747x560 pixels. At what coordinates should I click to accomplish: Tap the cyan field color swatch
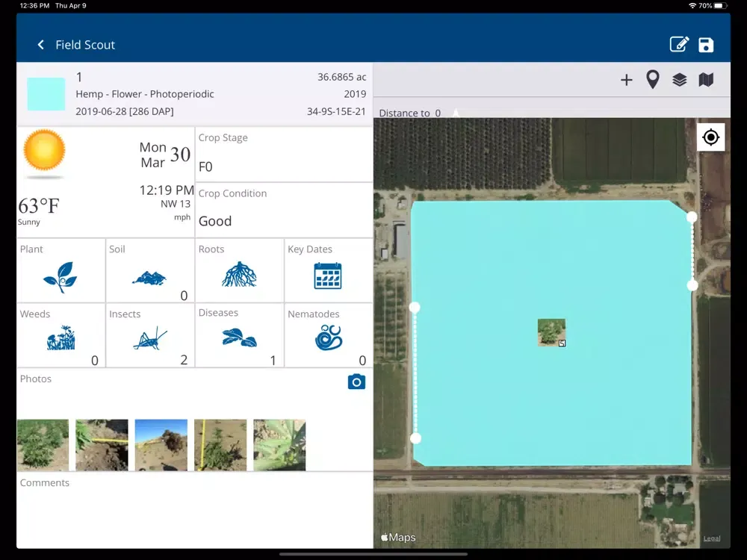pyautogui.click(x=46, y=94)
